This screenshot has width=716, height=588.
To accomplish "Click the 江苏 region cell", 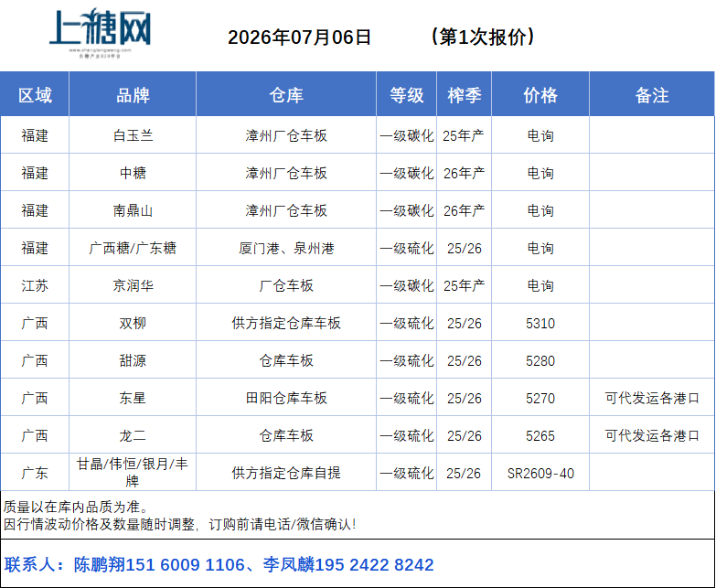I will click(x=35, y=285).
